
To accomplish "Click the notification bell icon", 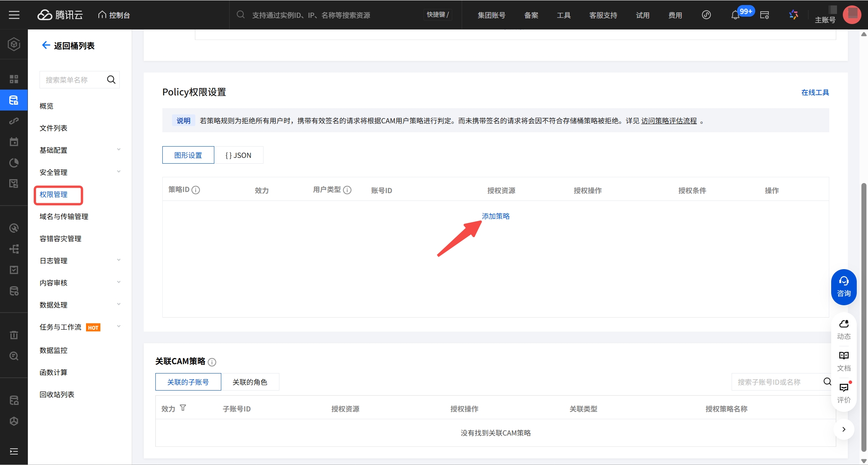I will click(x=735, y=16).
